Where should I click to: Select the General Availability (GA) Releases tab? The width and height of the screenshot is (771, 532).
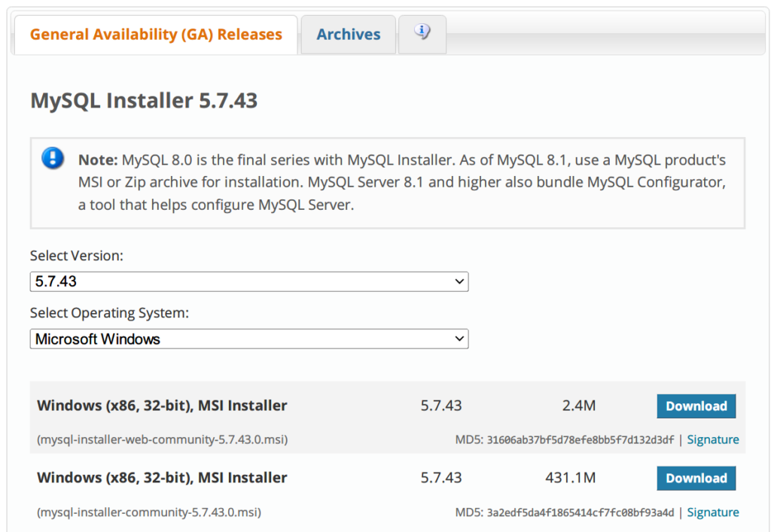[x=156, y=34]
